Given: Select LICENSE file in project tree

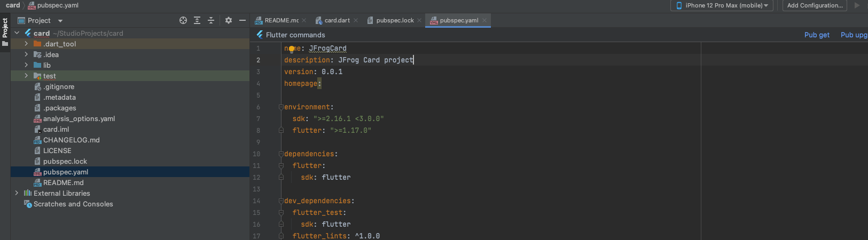Looking at the screenshot, I should [57, 150].
